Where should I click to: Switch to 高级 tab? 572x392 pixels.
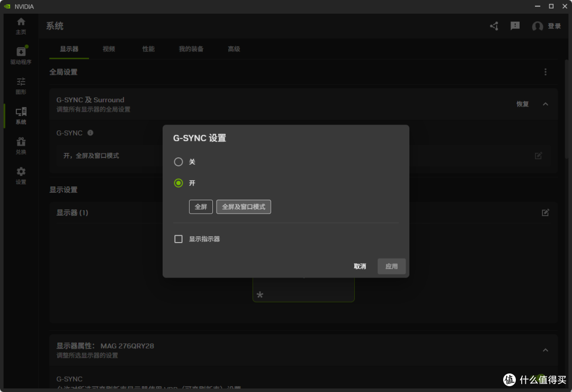tap(234, 49)
